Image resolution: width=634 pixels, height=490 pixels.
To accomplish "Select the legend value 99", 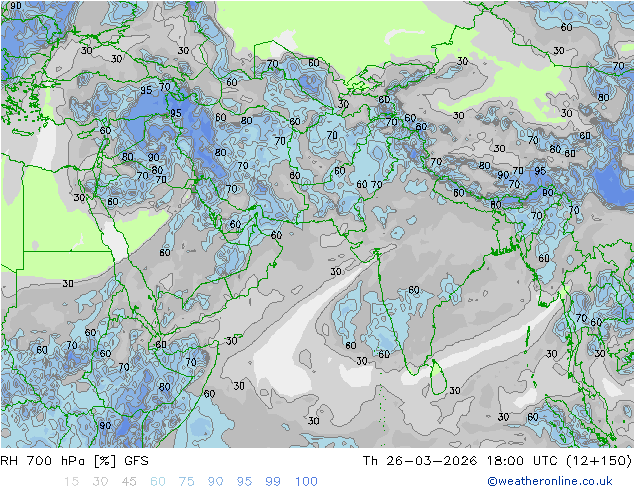I will pyautogui.click(x=273, y=482).
